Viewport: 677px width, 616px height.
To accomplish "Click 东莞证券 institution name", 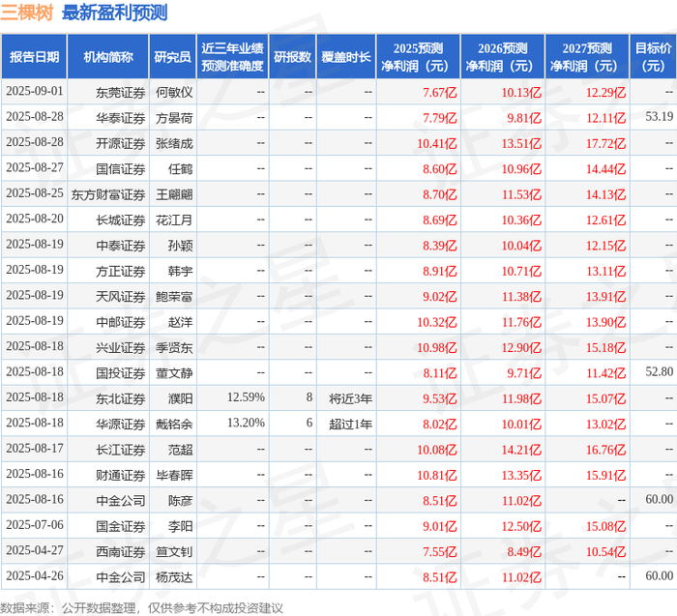I will pos(121,93).
